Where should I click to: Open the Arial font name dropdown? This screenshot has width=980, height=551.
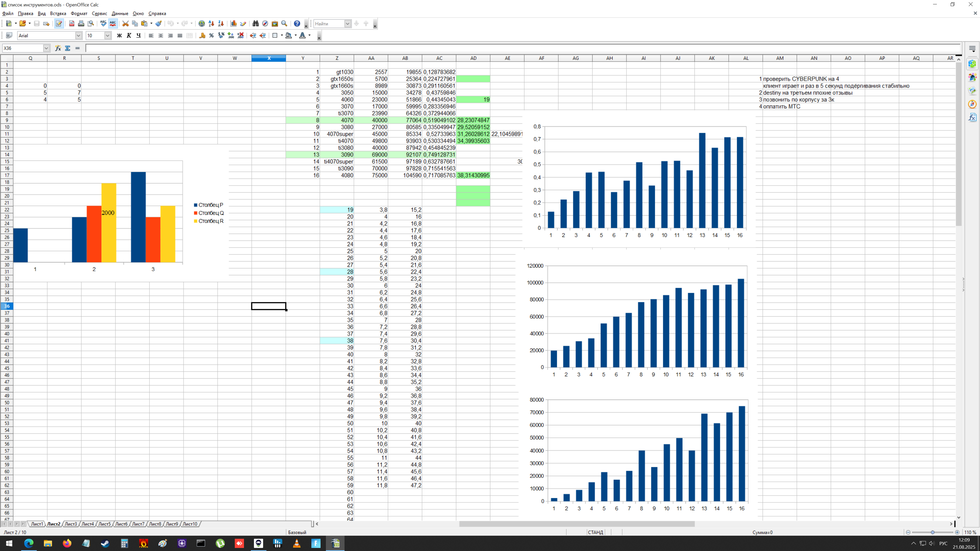pyautogui.click(x=78, y=35)
